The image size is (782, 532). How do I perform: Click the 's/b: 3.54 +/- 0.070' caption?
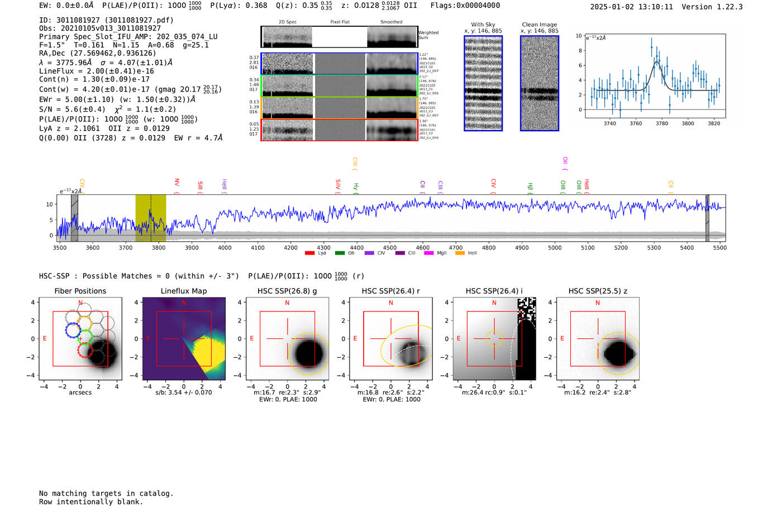[x=184, y=392]
